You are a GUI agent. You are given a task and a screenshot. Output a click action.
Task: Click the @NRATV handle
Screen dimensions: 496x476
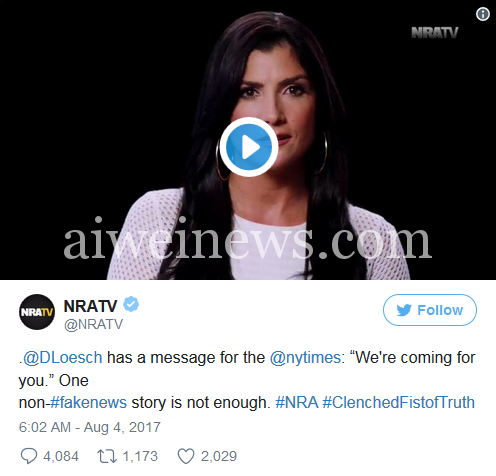coord(93,324)
